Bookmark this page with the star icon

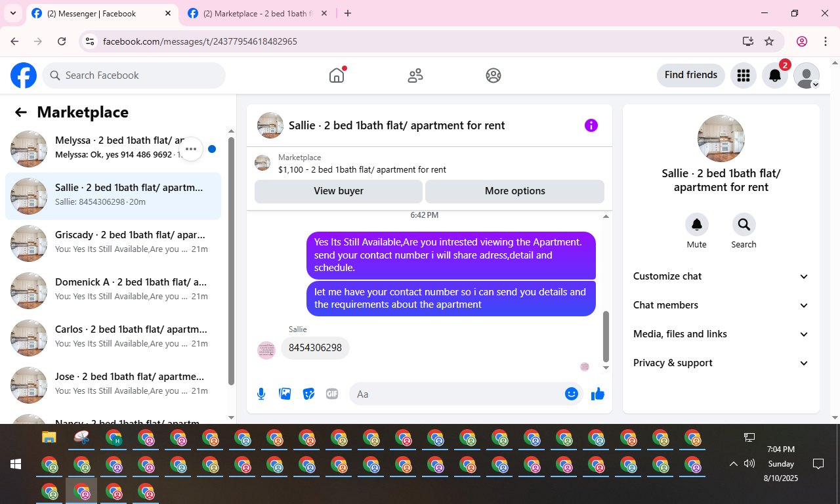pos(769,41)
